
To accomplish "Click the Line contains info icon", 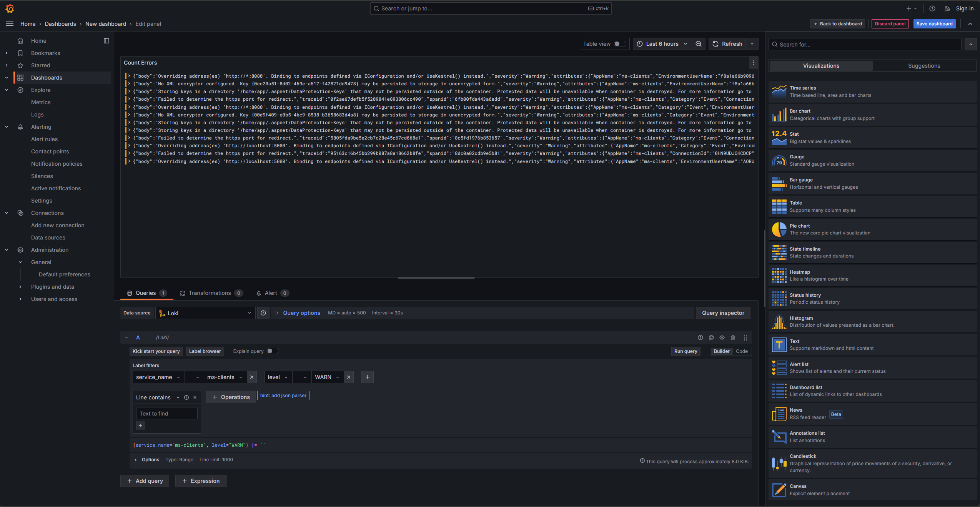I will click(186, 397).
